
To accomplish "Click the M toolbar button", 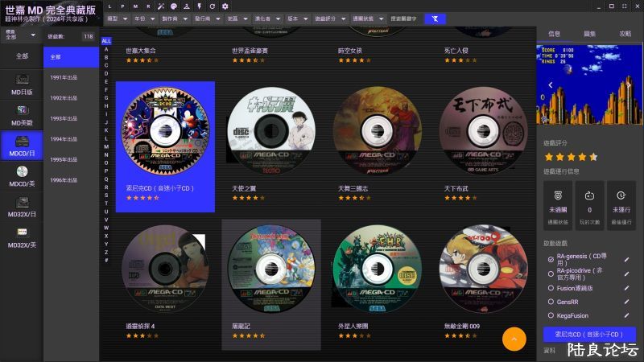I will 135,6.
